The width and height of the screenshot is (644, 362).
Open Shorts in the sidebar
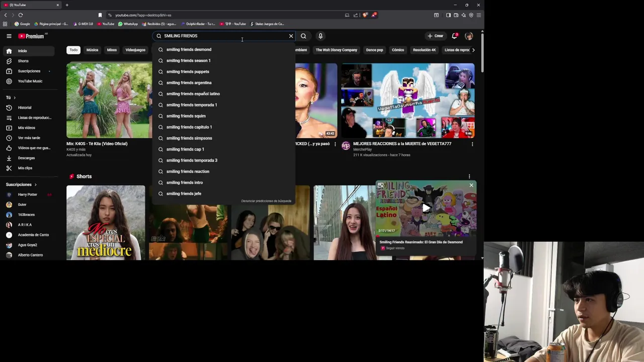pos(28,61)
